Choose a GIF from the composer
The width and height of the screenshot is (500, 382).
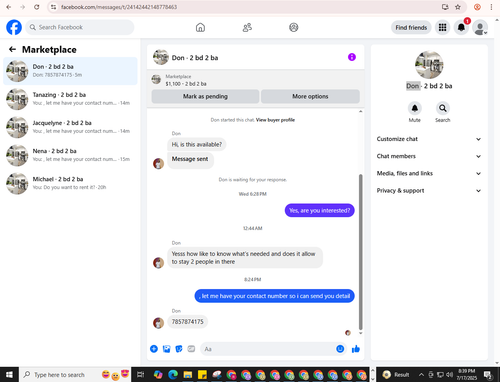click(x=191, y=349)
